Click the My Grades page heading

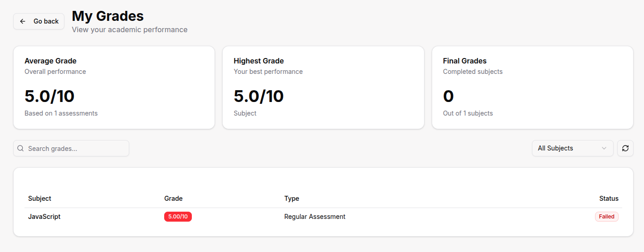click(x=108, y=16)
